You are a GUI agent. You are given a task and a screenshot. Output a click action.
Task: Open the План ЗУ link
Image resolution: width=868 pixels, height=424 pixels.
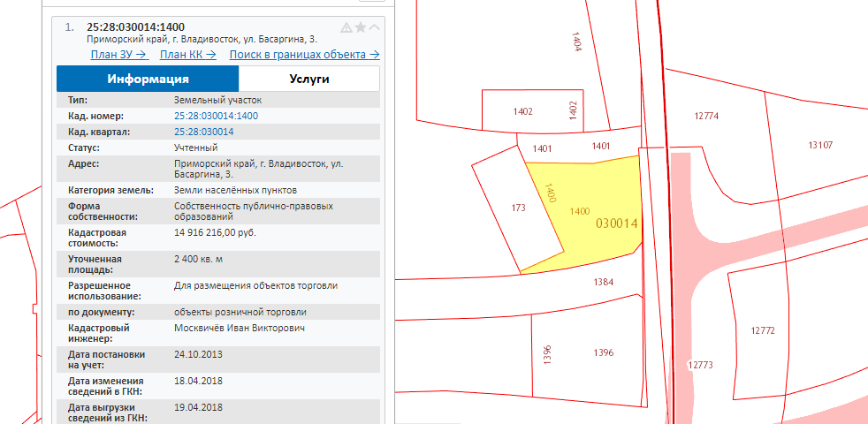point(118,55)
